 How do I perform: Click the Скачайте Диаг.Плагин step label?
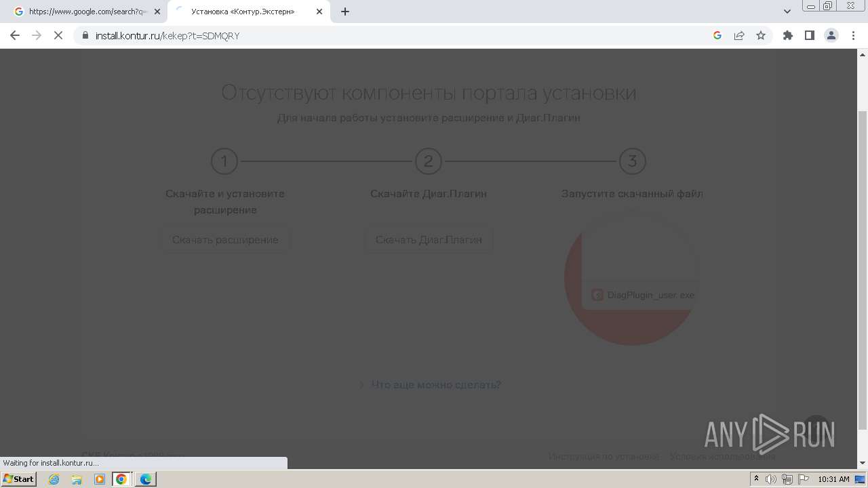click(429, 194)
